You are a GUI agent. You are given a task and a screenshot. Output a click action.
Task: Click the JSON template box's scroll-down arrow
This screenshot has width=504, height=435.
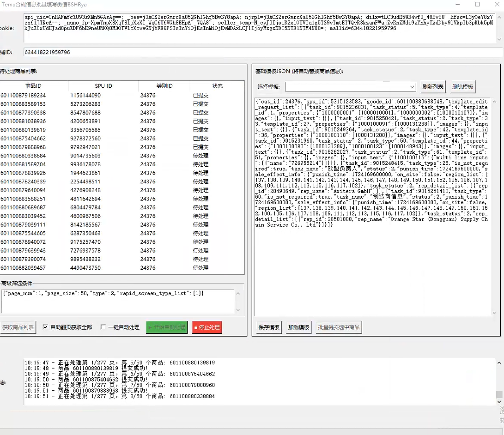click(x=494, y=313)
